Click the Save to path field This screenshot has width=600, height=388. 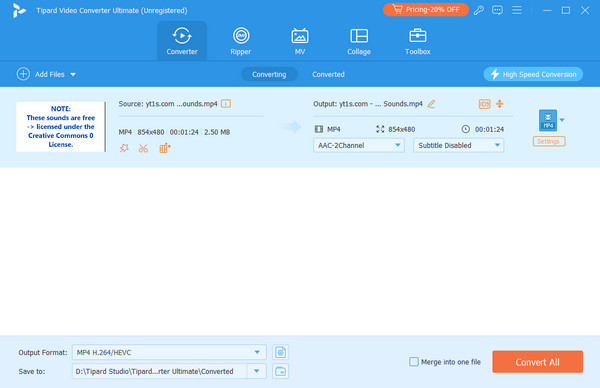point(160,371)
